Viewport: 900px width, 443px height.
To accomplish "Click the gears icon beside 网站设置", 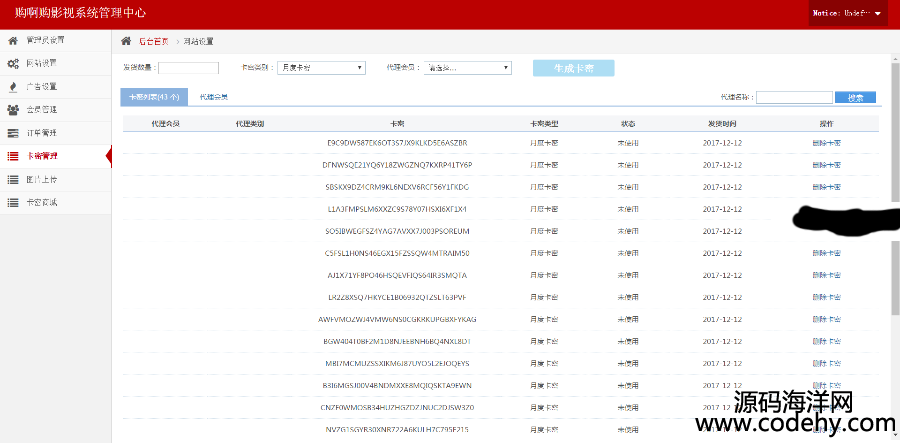I will click(x=13, y=63).
